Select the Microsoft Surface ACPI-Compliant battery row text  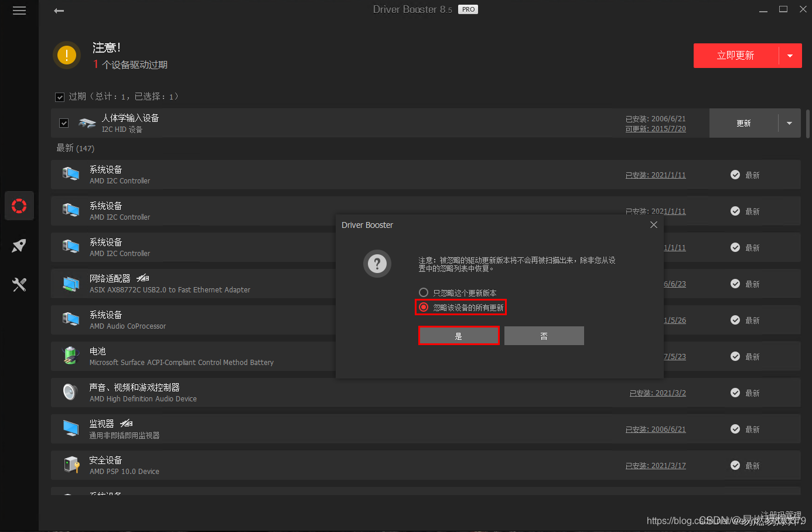(x=182, y=363)
